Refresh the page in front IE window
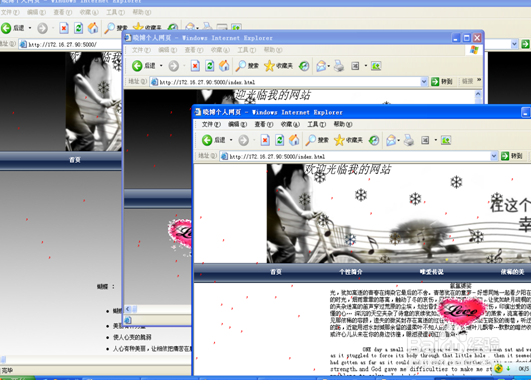 pos(279,140)
